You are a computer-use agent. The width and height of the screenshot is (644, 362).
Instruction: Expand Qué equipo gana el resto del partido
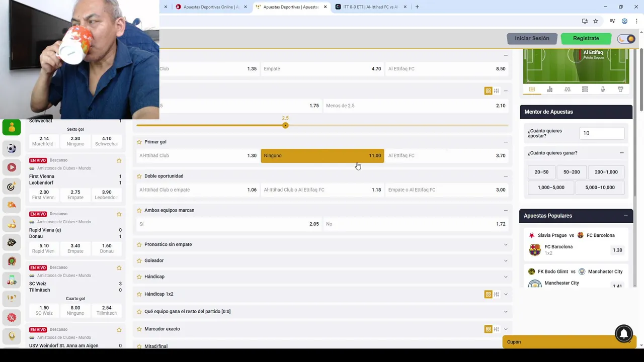[x=506, y=311]
